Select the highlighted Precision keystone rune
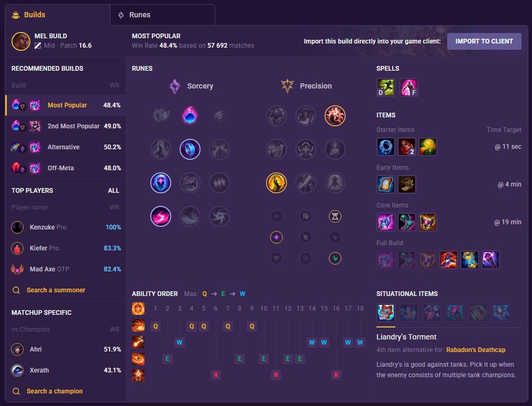The image size is (532, 406). tap(335, 116)
